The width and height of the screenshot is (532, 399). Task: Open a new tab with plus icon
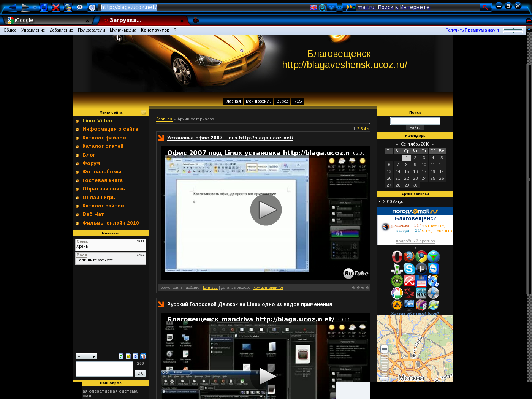pos(196,21)
